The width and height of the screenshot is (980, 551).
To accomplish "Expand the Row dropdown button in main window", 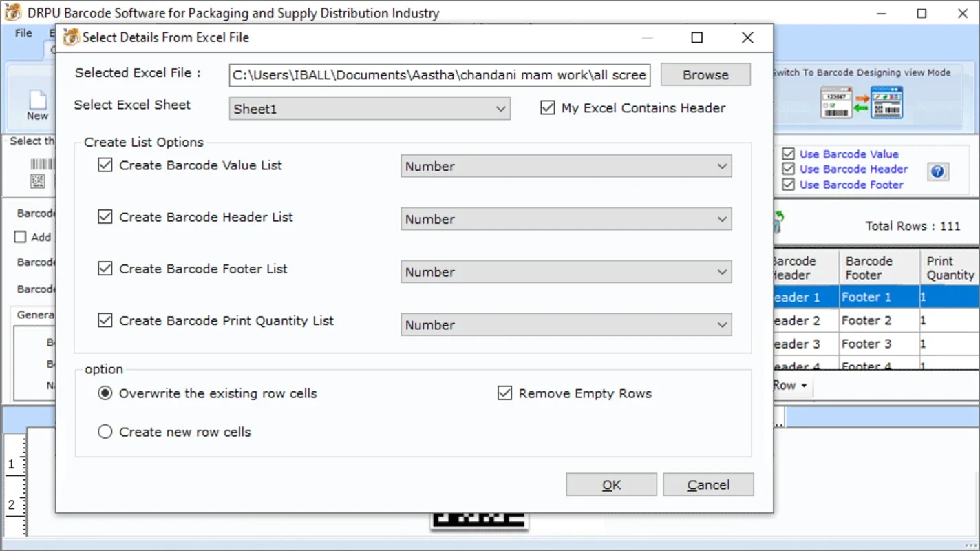I will pos(791,386).
